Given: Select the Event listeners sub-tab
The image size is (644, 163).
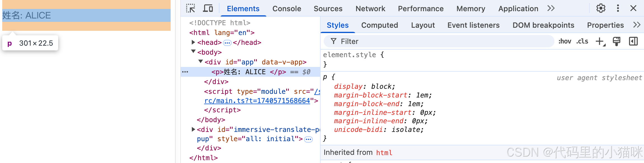Looking at the screenshot, I should 473,25.
